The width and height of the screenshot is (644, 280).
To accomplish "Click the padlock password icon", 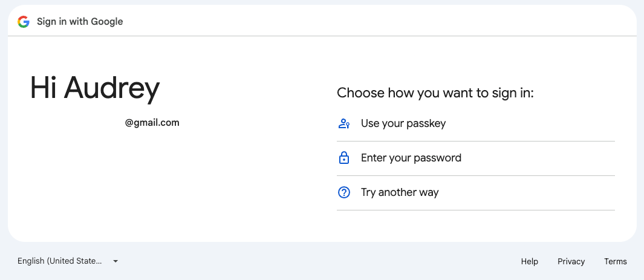I will (x=343, y=158).
